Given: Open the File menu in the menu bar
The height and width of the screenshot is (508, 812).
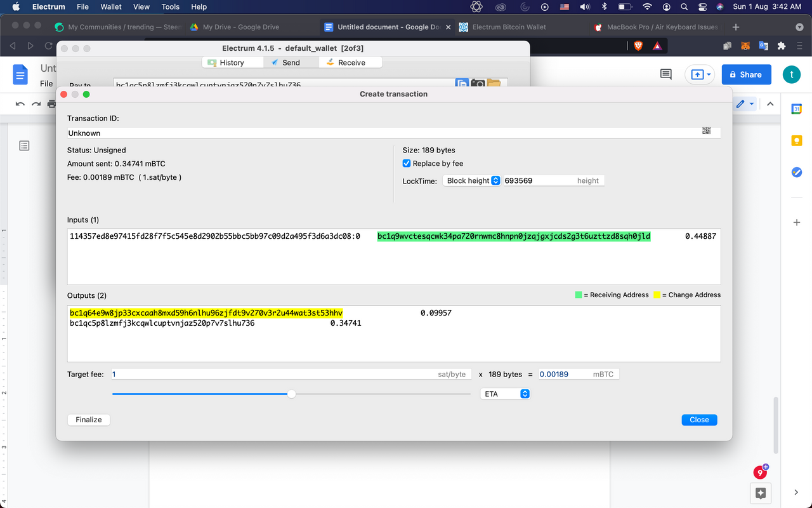Looking at the screenshot, I should tap(82, 6).
